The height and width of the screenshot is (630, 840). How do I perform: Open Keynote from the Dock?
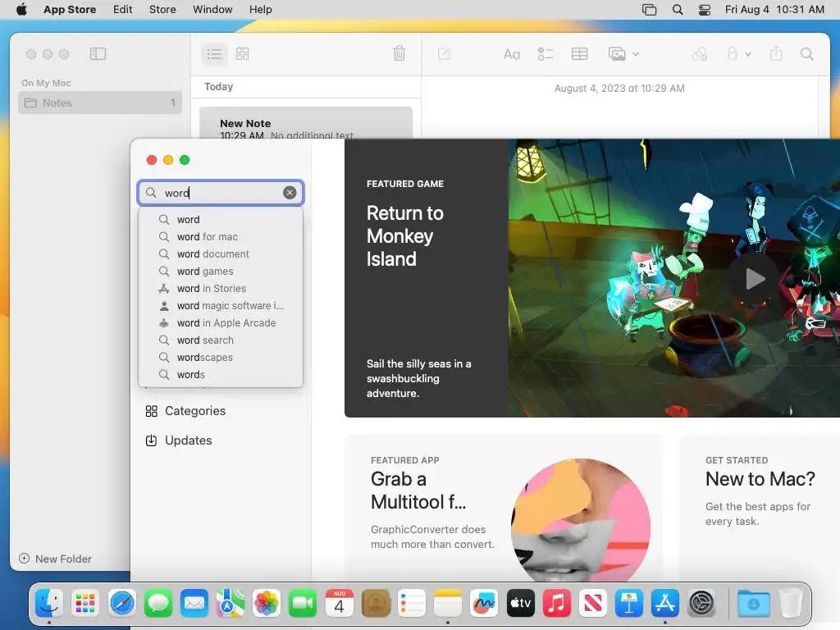pos(629,603)
